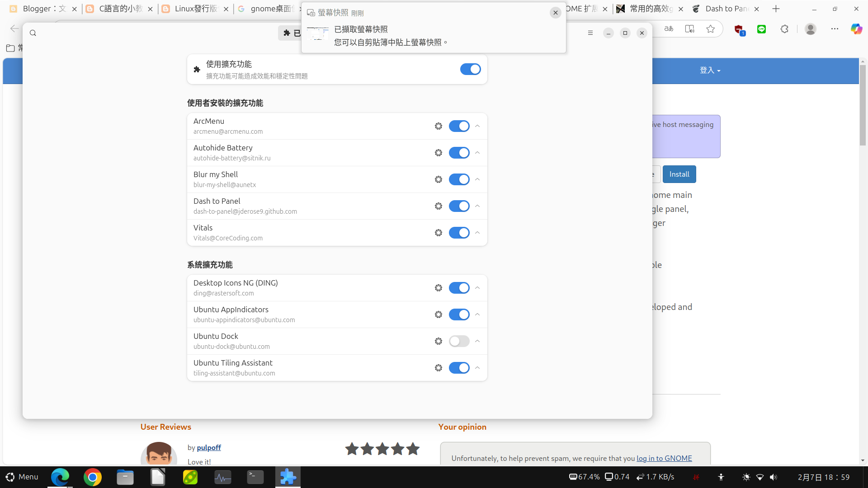Click the search icon in Extensions window
The height and width of the screenshot is (488, 868).
[33, 33]
